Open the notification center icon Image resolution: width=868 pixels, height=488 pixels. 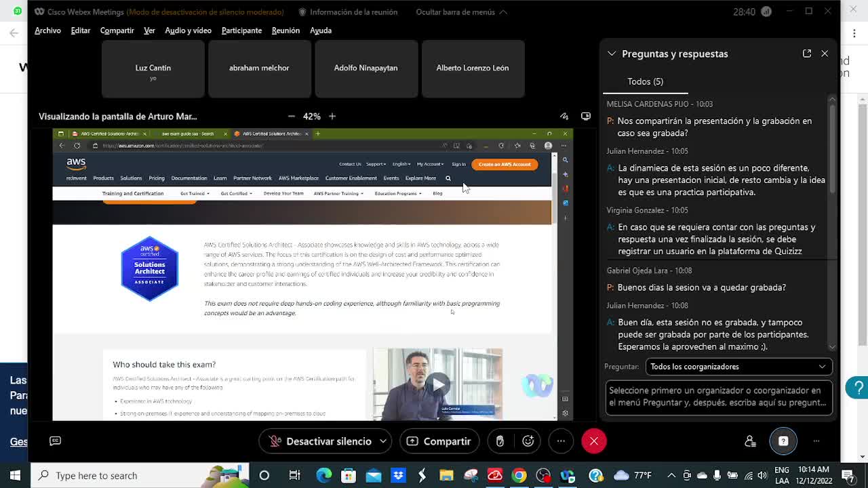(848, 475)
